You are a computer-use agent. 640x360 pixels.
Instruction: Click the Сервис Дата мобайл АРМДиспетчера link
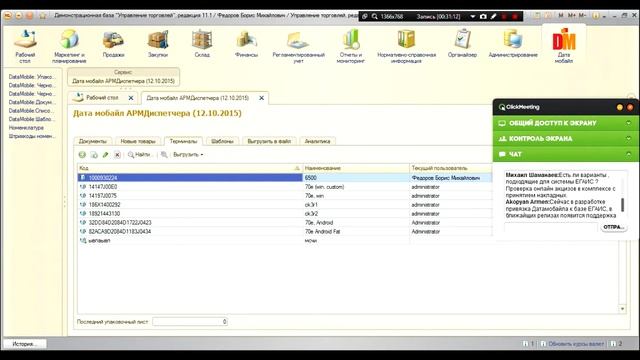(123, 81)
